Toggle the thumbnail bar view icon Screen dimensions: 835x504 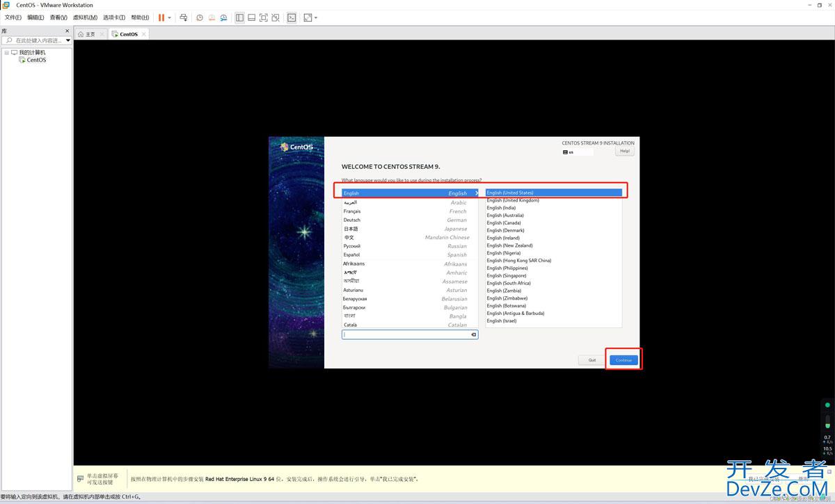pyautogui.click(x=251, y=17)
